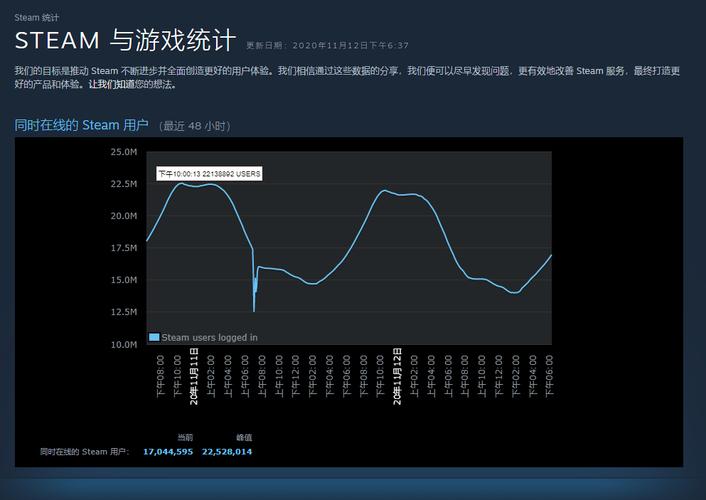Select the update date '2020年11月12日下午6:37'
Screen dimensions: 706x500
pos(350,45)
